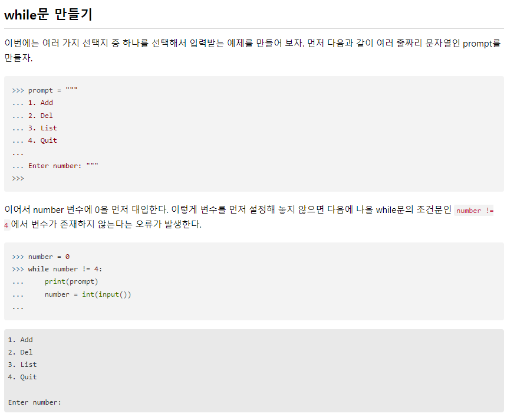Click the heading 'while문 만들기'
This screenshot has height=420, width=517.
pyautogui.click(x=48, y=15)
